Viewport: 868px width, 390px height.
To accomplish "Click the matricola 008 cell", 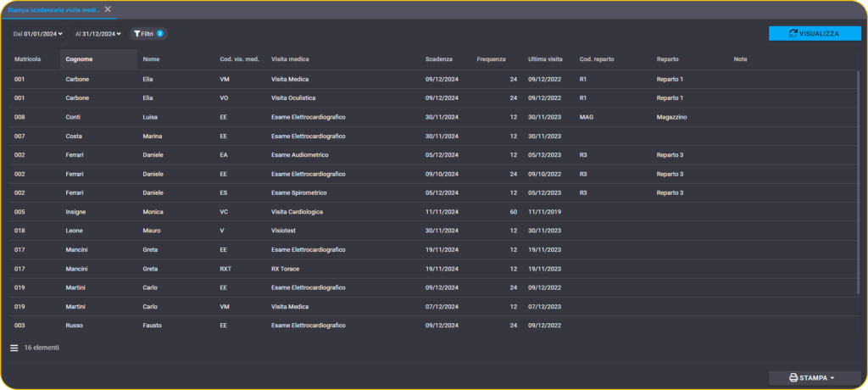I will (19, 117).
